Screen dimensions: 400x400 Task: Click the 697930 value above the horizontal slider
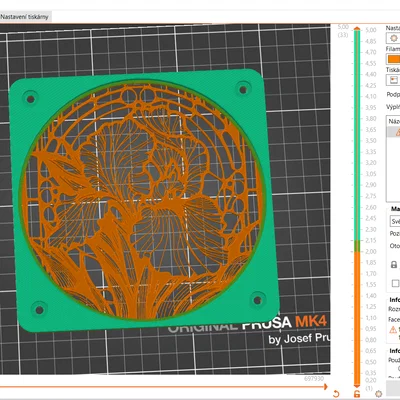[x=314, y=379]
